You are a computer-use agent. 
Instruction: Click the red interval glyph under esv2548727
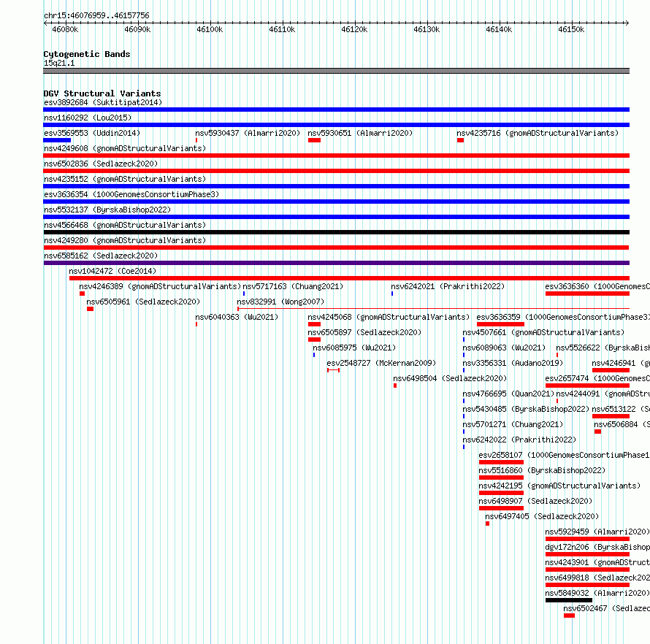tap(333, 370)
